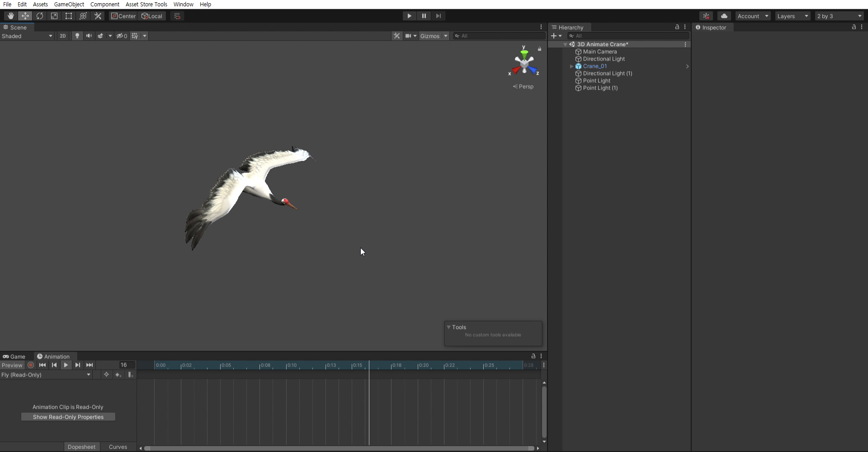Open scene camera settings icon
Image resolution: width=868 pixels, height=452 pixels.
click(408, 36)
